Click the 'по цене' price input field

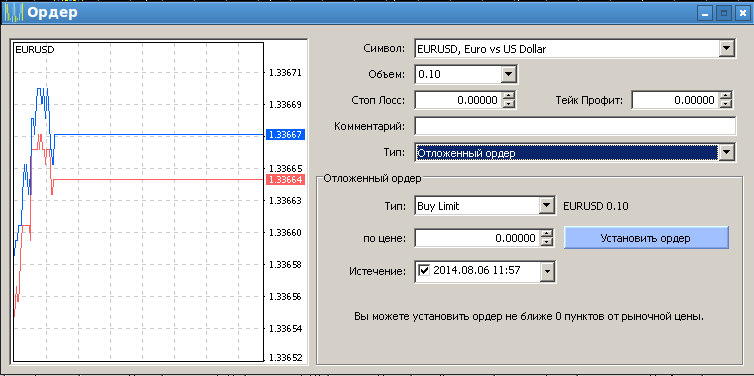(x=478, y=238)
